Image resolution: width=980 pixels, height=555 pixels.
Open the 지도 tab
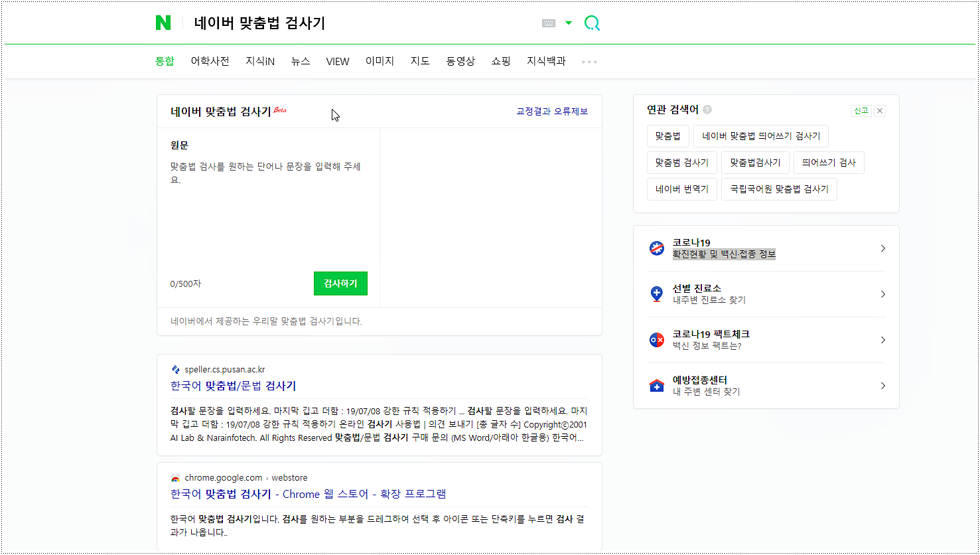420,61
